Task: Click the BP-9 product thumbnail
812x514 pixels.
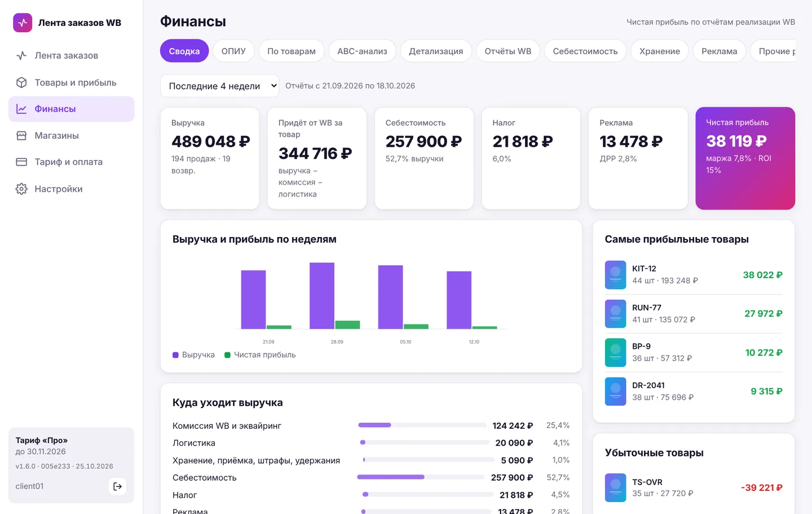Action: [x=615, y=353]
